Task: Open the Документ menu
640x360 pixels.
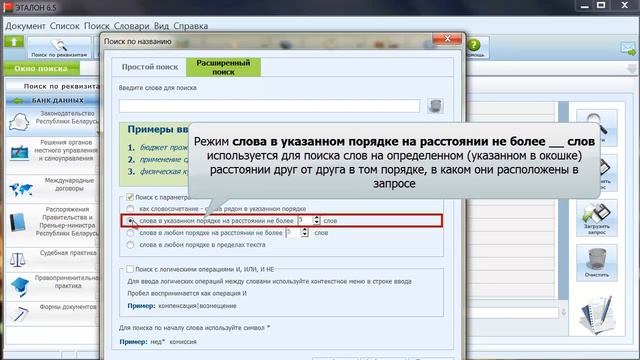Action: tap(25, 26)
